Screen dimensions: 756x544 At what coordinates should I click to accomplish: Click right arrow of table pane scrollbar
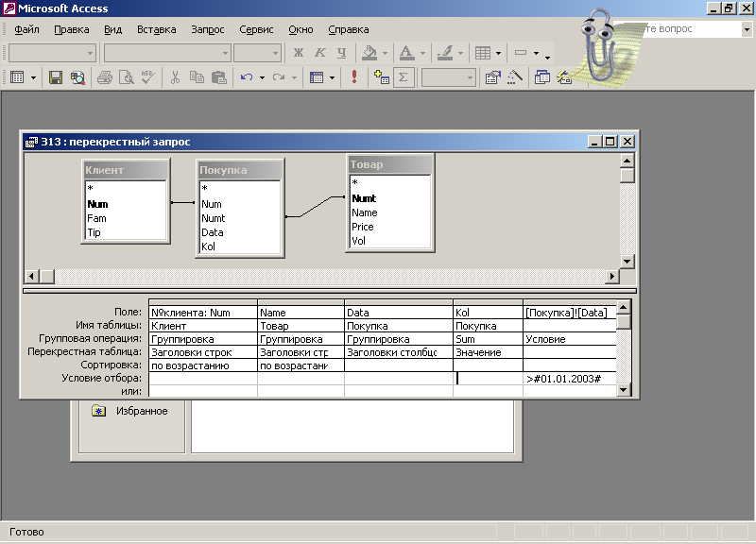(611, 276)
